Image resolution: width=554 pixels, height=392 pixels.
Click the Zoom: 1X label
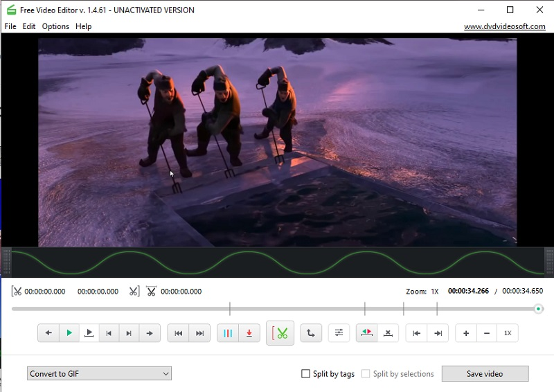(422, 292)
